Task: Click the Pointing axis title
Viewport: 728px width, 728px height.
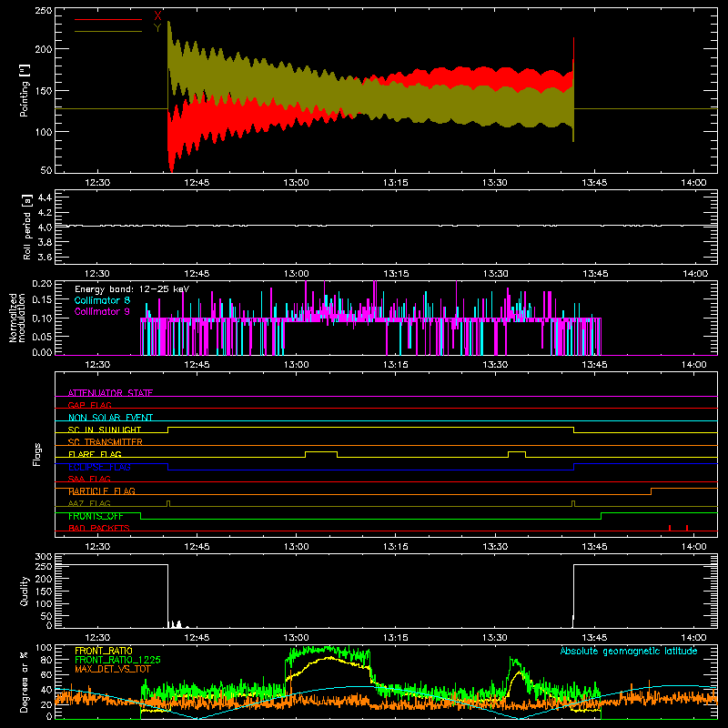Action: [25, 90]
